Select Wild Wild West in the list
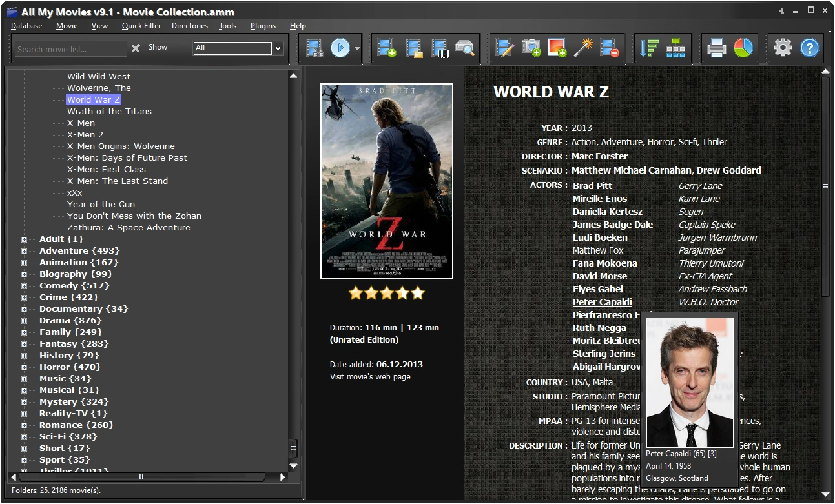This screenshot has height=504, width=835. coord(99,76)
